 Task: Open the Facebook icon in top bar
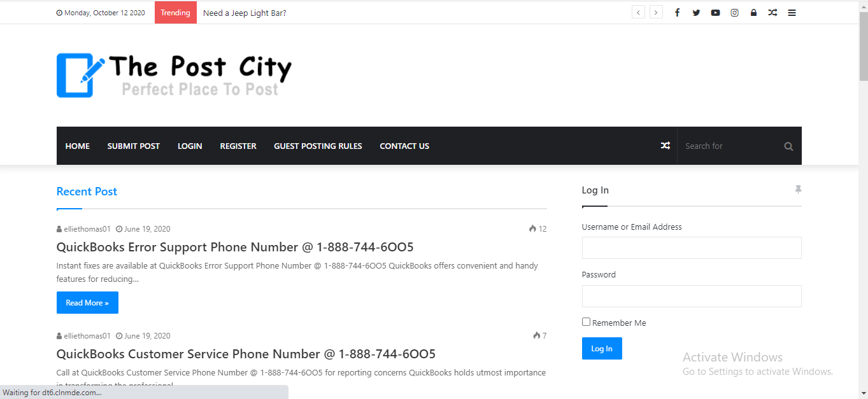677,13
